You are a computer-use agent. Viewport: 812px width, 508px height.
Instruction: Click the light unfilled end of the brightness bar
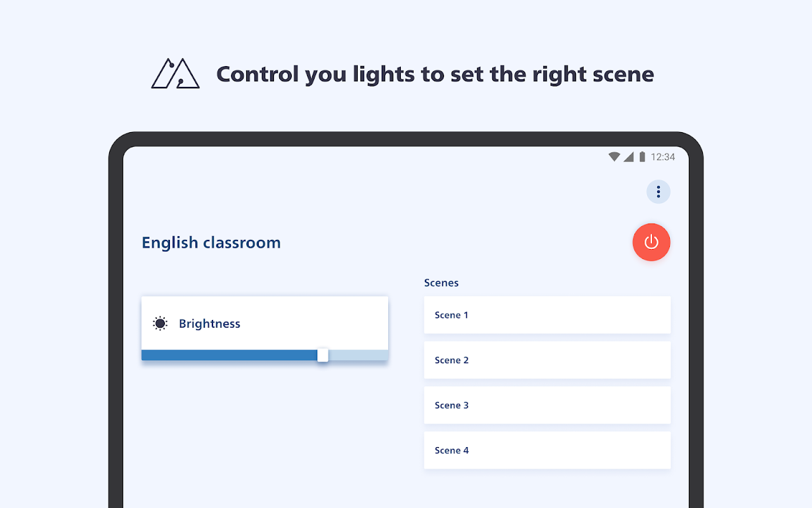[358, 355]
